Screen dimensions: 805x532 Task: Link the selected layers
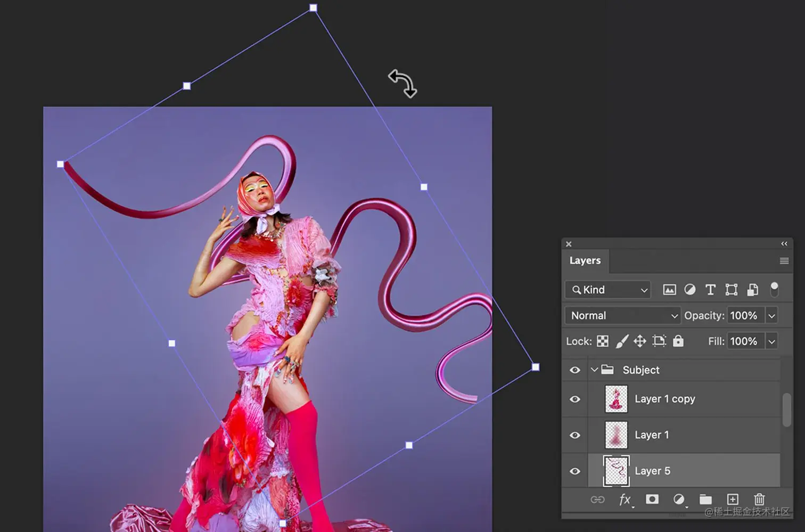click(x=598, y=500)
